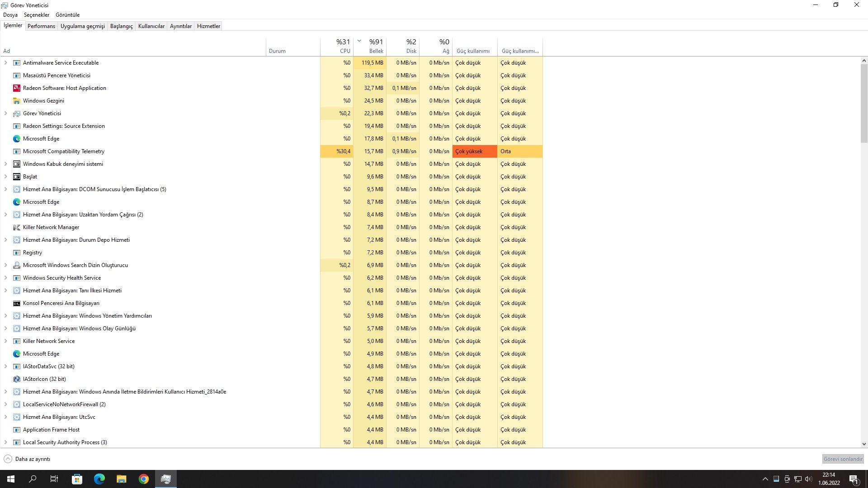
Task: Expand the Local Security Authority Process group
Action: tap(5, 442)
